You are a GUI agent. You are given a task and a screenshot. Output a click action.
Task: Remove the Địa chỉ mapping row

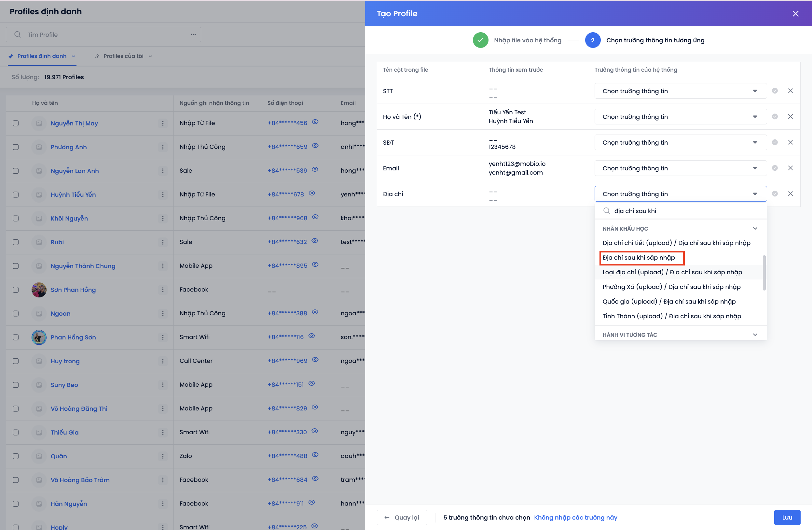tap(790, 193)
